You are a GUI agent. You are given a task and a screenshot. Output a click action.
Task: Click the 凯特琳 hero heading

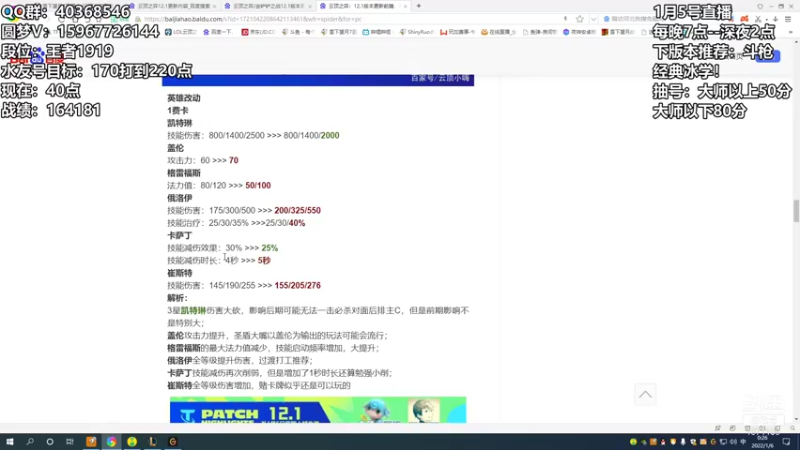(180, 123)
